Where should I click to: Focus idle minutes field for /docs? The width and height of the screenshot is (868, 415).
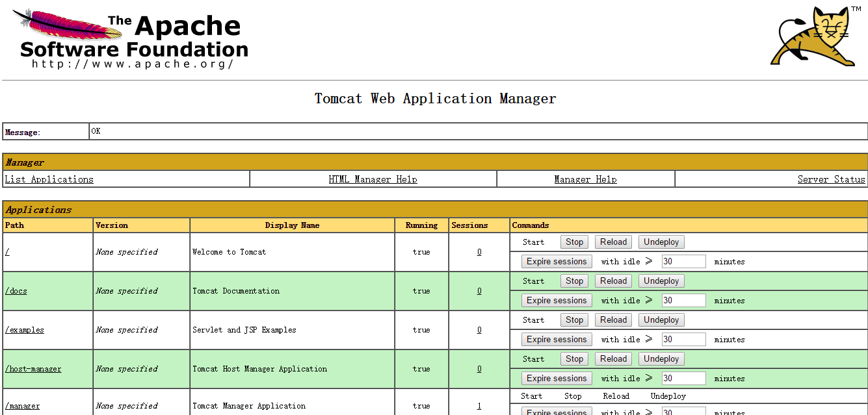684,301
